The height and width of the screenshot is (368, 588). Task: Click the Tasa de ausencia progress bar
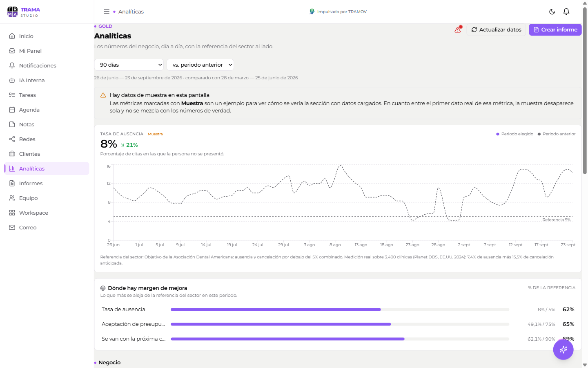(340, 310)
